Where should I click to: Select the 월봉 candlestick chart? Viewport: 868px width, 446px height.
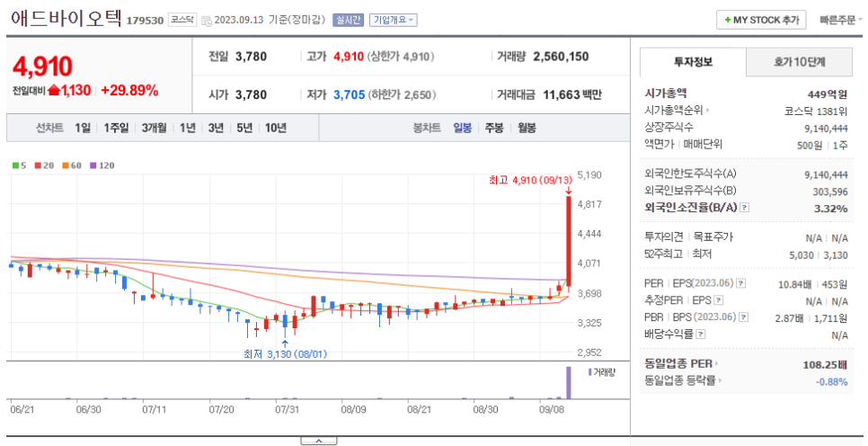(x=527, y=128)
